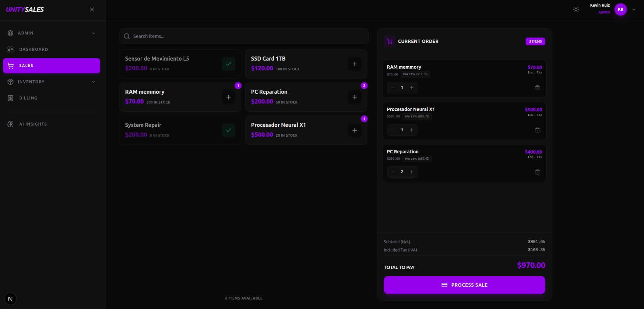Screen dimensions: 644x309
Task: Increase PC Reparation quantity in order
Action: (x=412, y=172)
